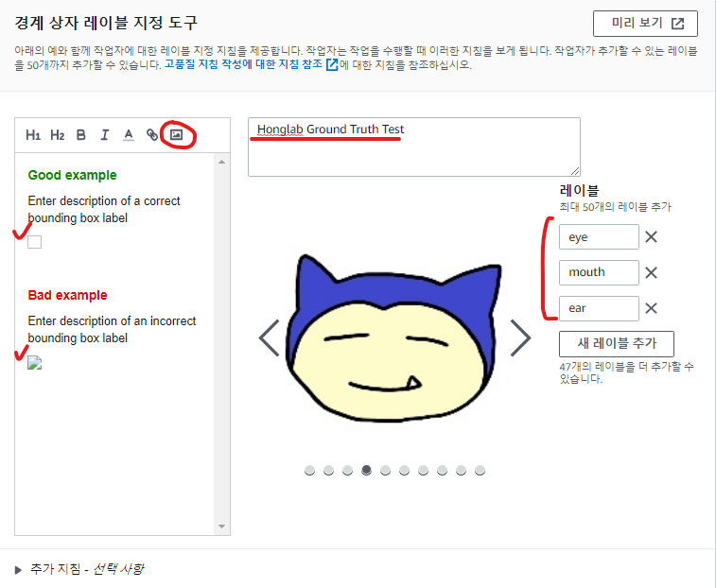
Task: Select the second carousel dot
Action: tap(328, 470)
